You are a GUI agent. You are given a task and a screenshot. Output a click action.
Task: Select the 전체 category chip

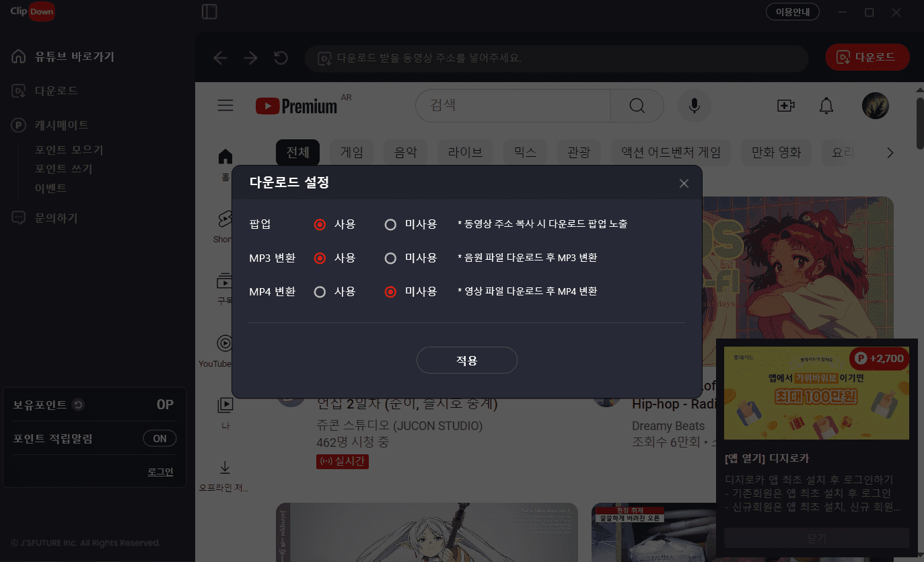click(297, 153)
